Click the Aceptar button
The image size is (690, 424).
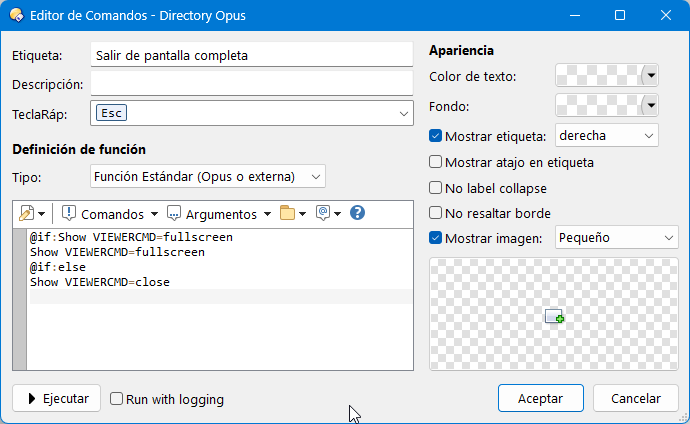tap(541, 398)
